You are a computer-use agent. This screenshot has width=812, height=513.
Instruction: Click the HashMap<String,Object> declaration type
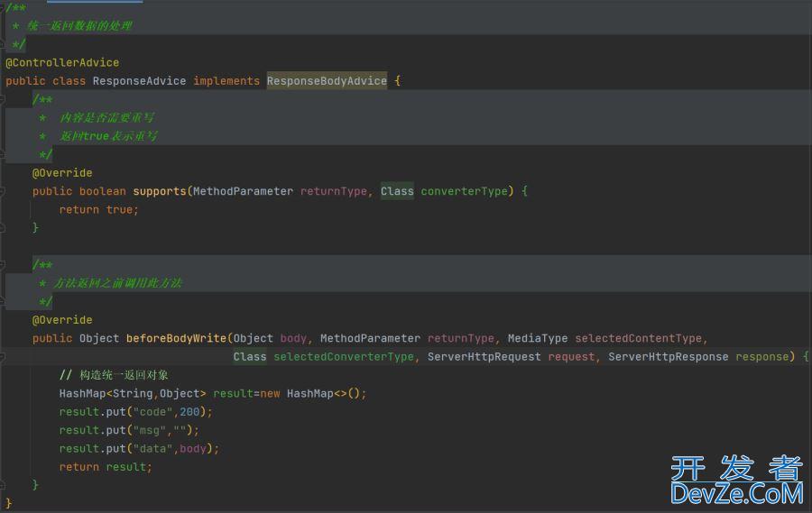(x=133, y=394)
